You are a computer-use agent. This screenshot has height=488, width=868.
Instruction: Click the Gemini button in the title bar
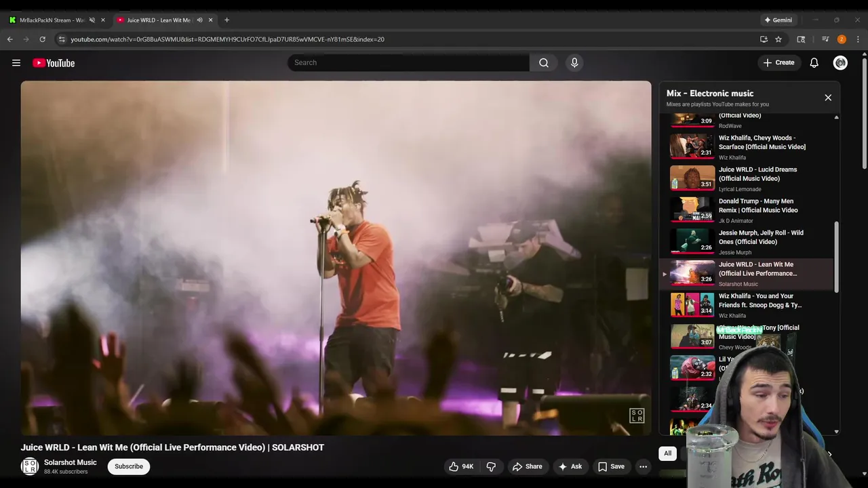(x=778, y=20)
